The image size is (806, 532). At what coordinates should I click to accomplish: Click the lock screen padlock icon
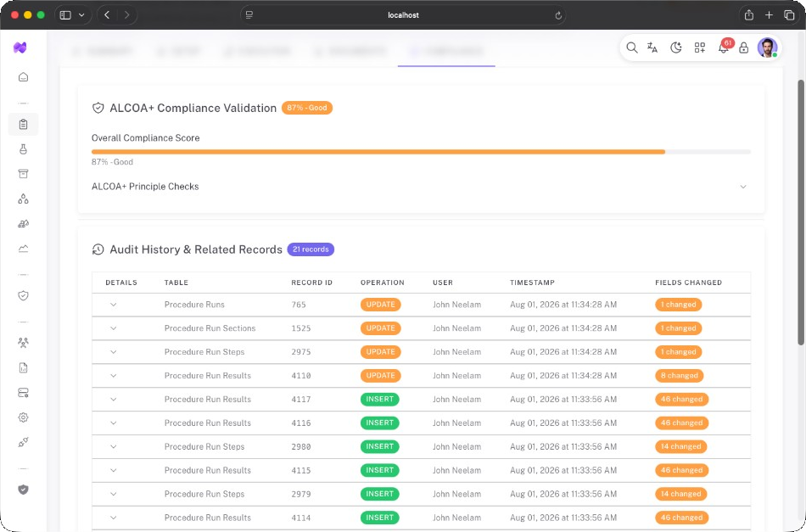click(744, 48)
